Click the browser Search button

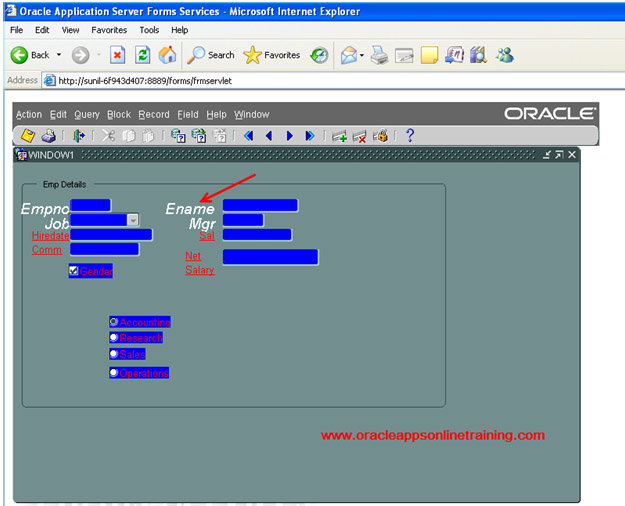point(211,55)
